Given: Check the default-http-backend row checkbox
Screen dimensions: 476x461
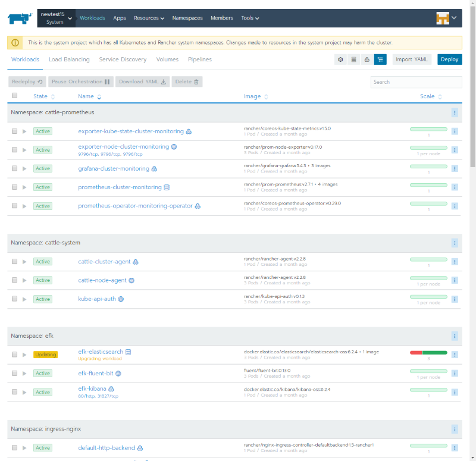Looking at the screenshot, I should (x=14, y=448).
